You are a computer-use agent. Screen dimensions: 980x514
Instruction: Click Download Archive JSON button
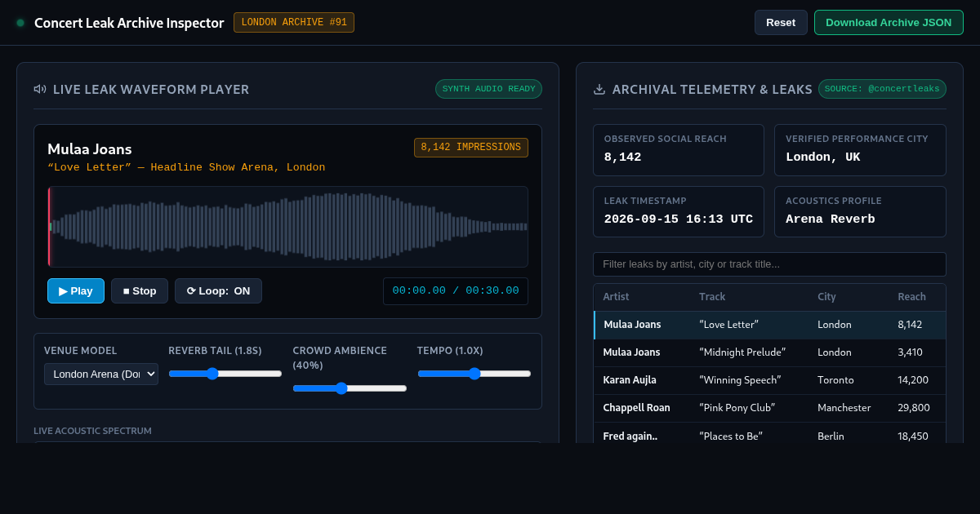889,22
